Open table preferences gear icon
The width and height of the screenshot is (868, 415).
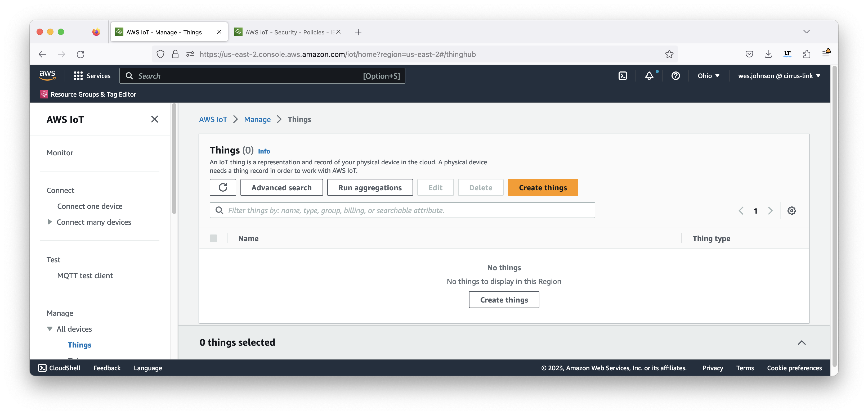click(791, 210)
